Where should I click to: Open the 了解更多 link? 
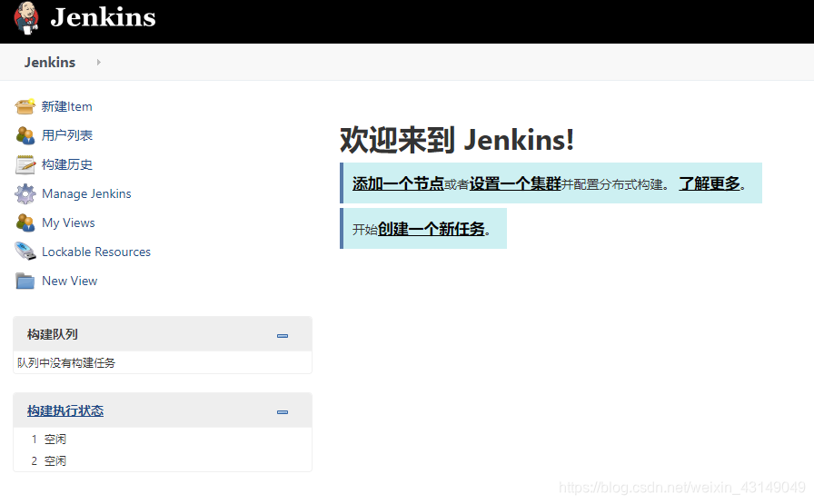710,183
